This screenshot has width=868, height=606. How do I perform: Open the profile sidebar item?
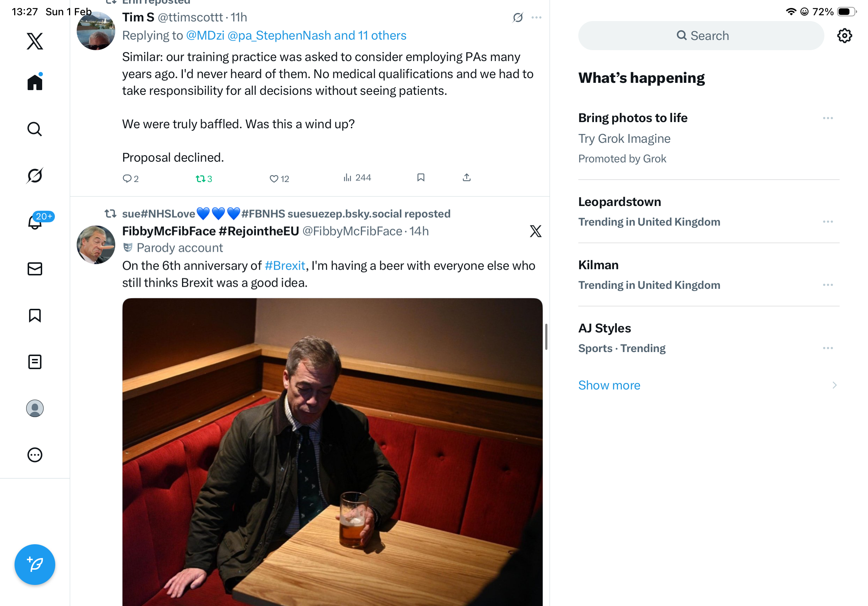pos(35,408)
